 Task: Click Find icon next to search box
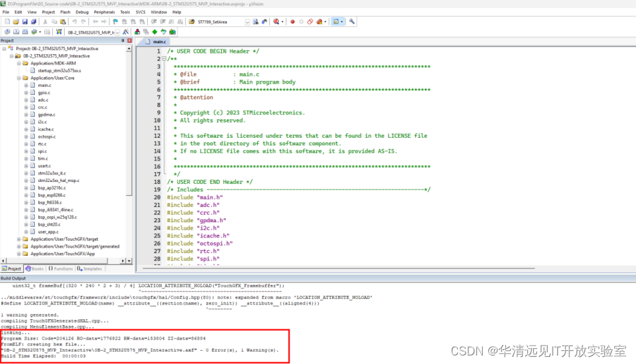(255, 22)
